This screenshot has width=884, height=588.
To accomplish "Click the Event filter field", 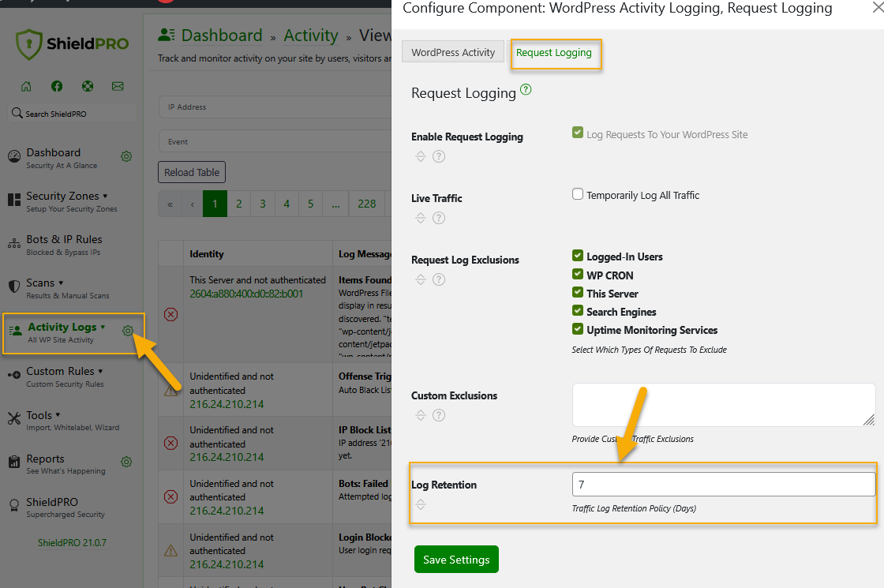I will click(275, 141).
